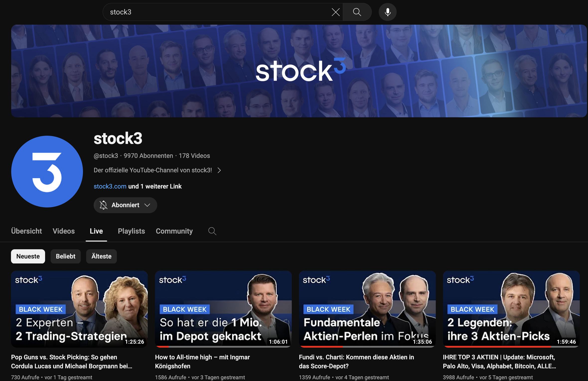Image resolution: width=588 pixels, height=381 pixels.
Task: Click the 'Der offizielle YouTube-Channel von stock3!' description
Action: point(153,170)
